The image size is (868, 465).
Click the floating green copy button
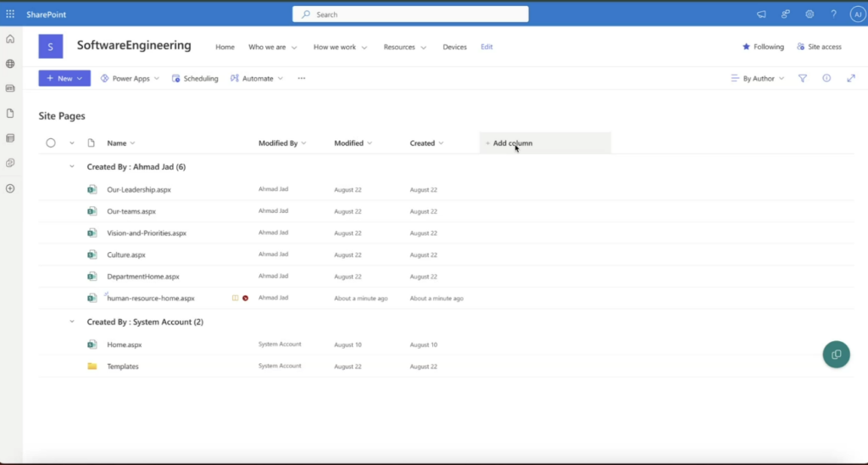coord(836,354)
